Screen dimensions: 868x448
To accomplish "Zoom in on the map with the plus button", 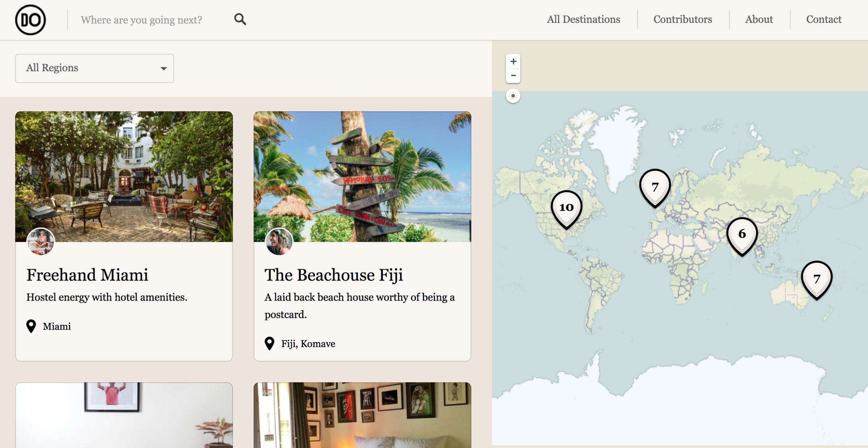I will click(513, 61).
